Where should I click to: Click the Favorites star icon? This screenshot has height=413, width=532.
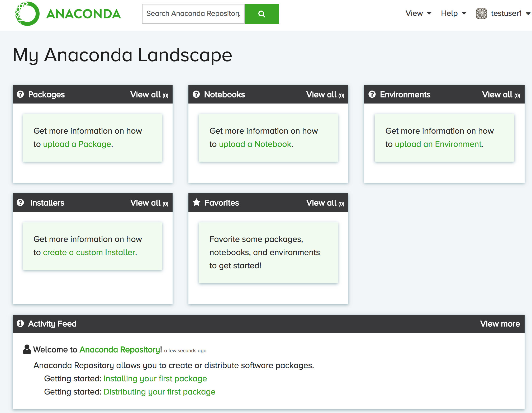coord(196,202)
